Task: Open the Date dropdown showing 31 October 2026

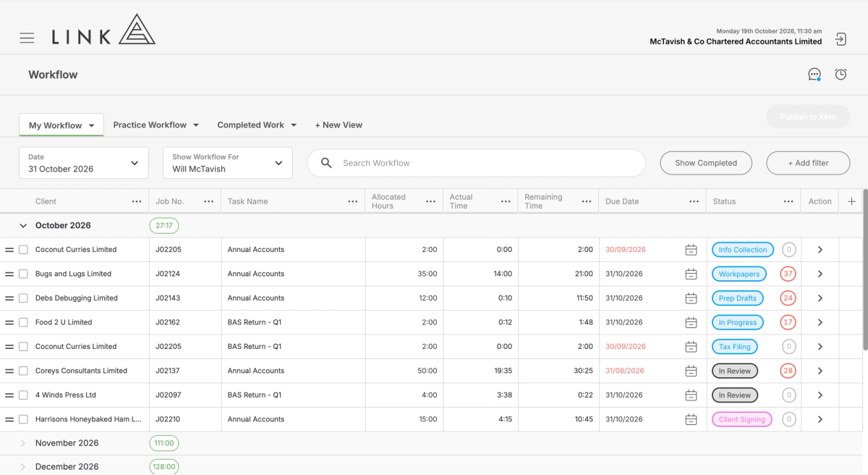Action: [84, 163]
